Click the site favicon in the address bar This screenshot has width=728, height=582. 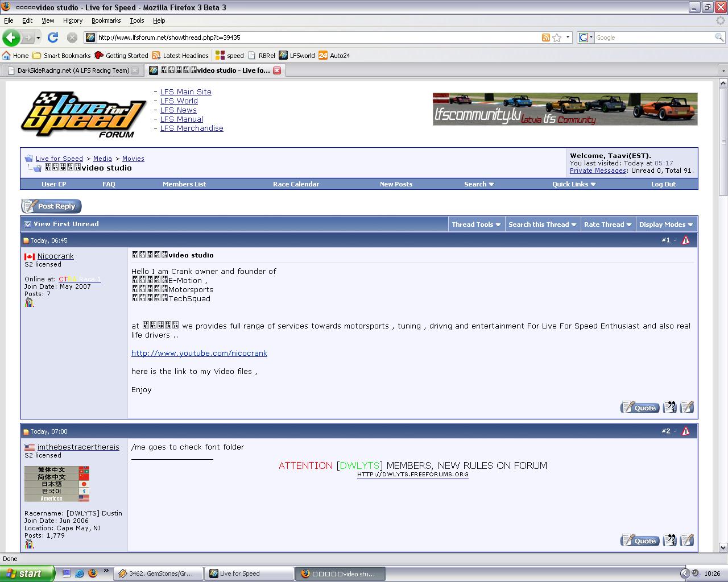[x=90, y=38]
